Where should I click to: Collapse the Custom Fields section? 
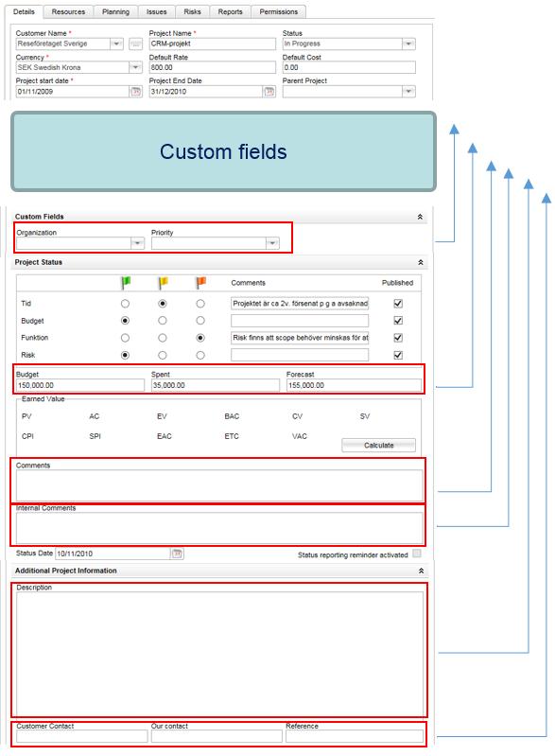coord(420,217)
